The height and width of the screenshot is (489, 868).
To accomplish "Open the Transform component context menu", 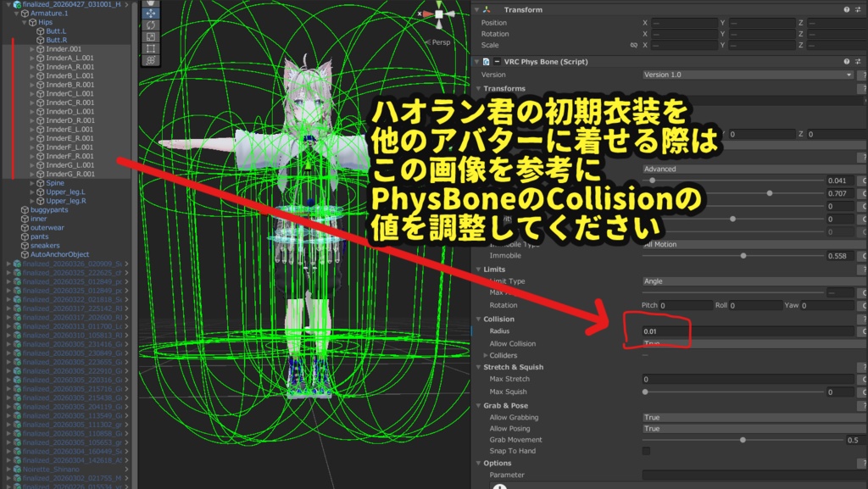I will [x=865, y=8].
